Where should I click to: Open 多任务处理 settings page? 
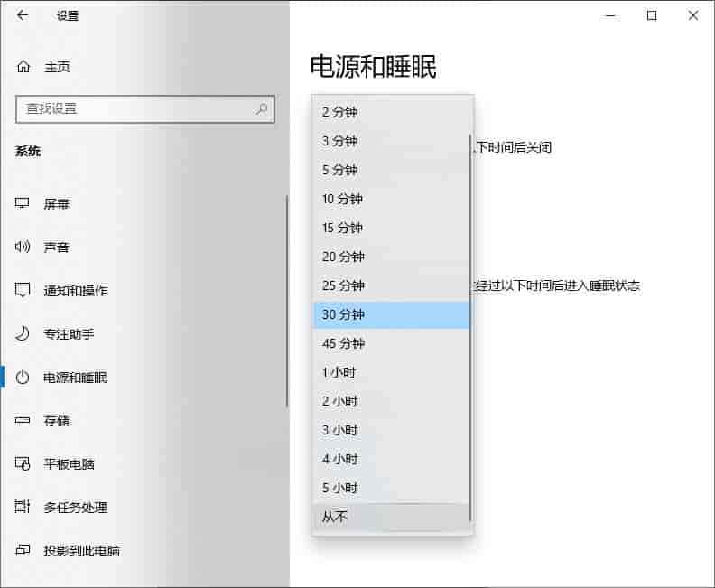[x=76, y=508]
